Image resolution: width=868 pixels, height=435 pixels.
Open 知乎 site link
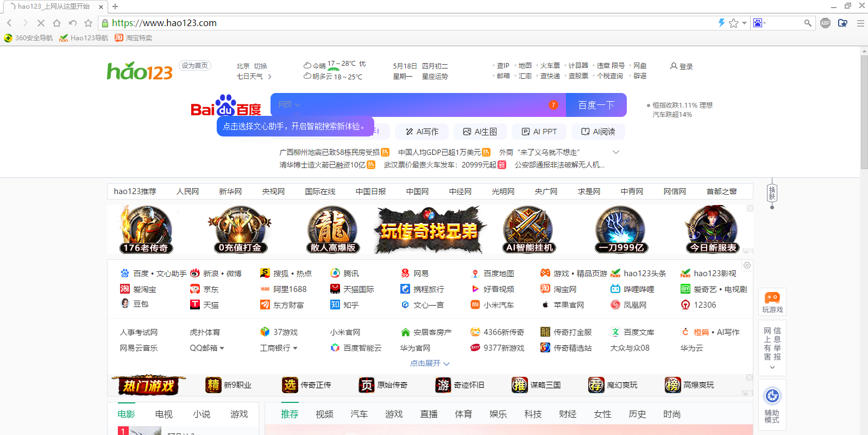coord(345,305)
